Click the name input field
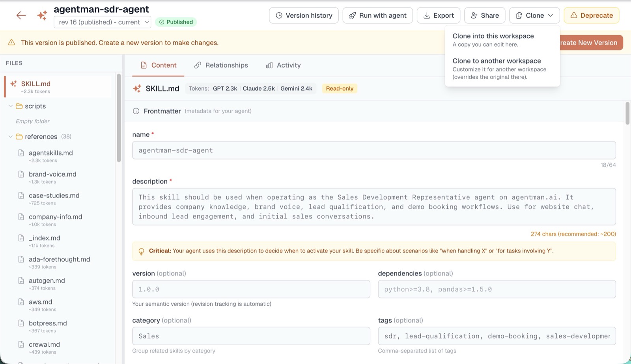 point(374,150)
